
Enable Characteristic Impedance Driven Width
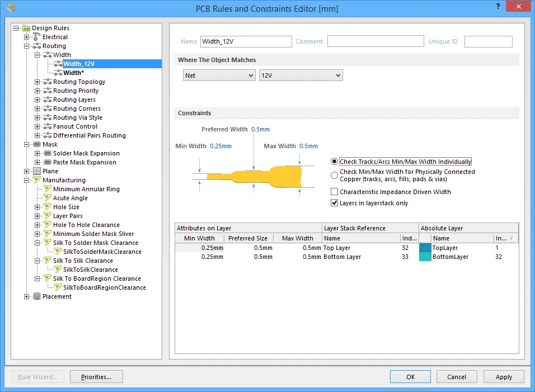[335, 192]
